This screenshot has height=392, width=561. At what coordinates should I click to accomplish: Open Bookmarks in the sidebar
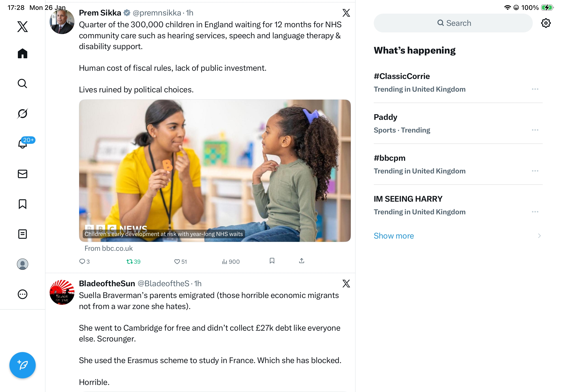pos(23,204)
